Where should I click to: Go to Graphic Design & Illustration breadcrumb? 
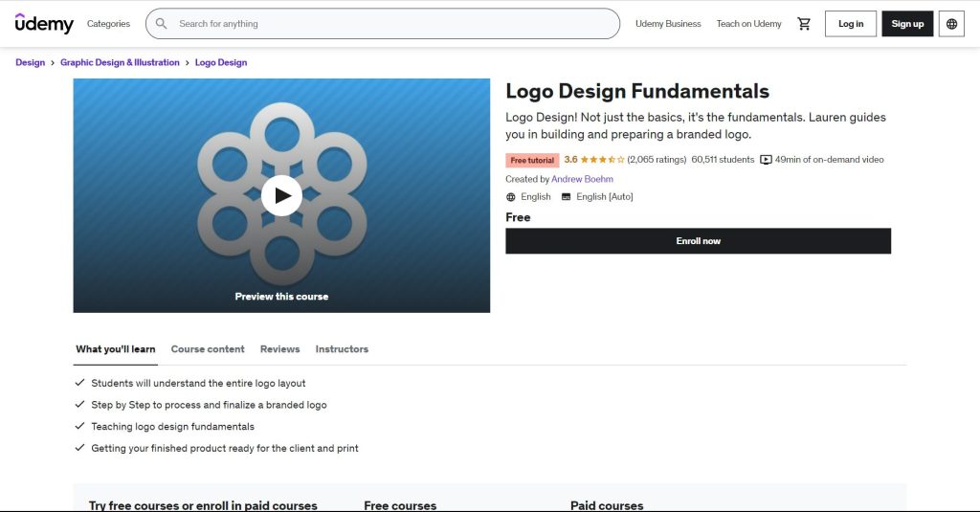point(120,62)
